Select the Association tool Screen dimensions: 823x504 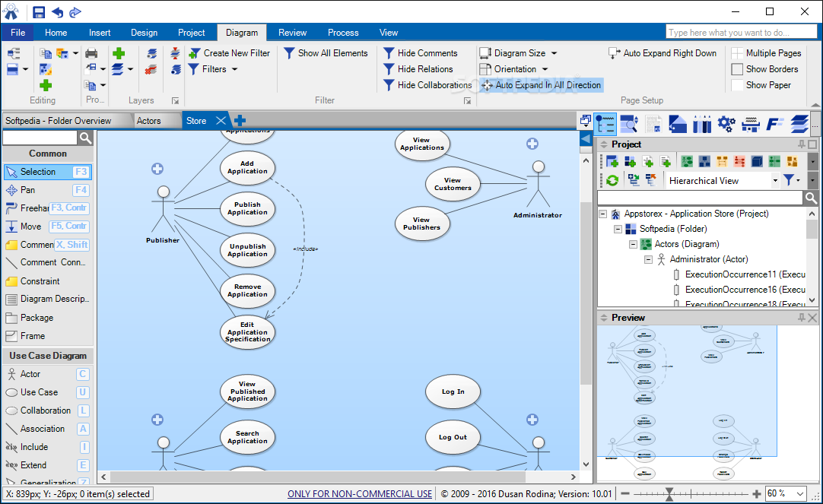(47, 429)
